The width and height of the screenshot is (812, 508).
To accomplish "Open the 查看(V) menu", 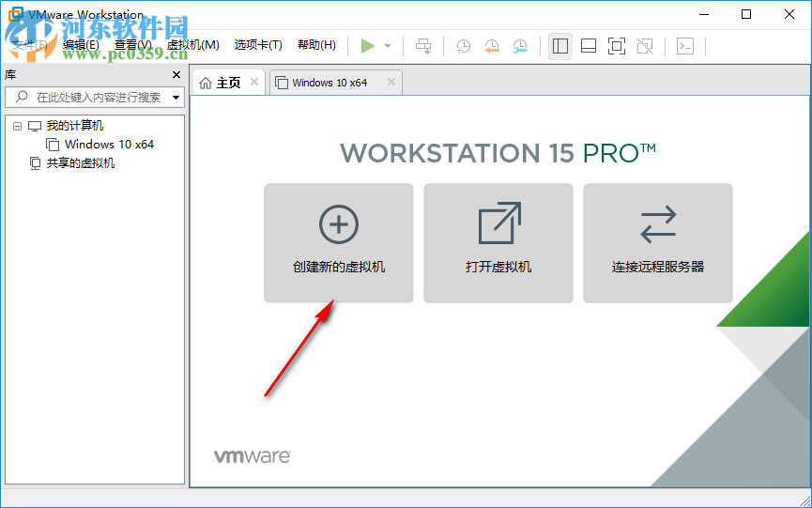I will pos(133,45).
